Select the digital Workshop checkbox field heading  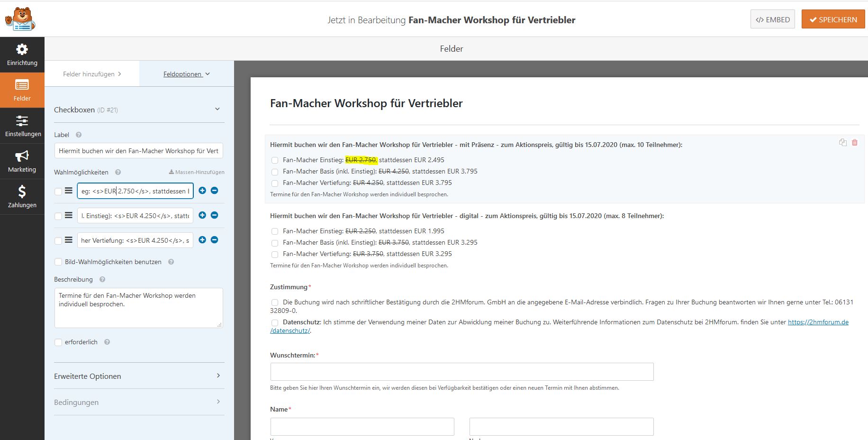tap(467, 216)
